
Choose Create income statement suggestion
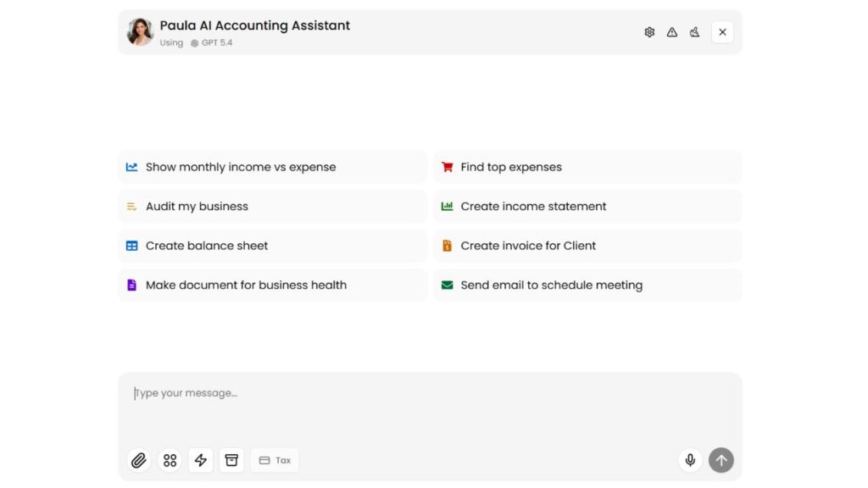pyautogui.click(x=587, y=207)
